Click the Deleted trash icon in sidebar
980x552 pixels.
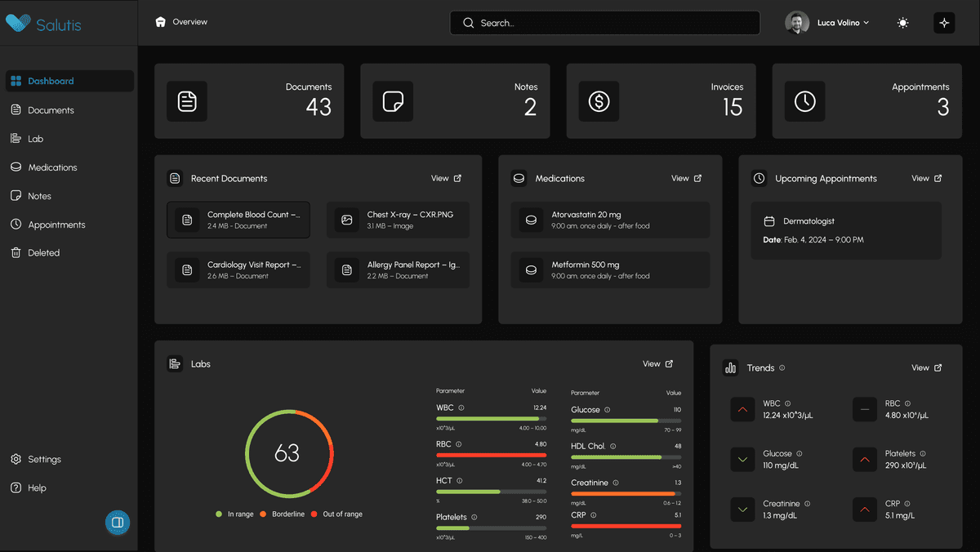16,252
